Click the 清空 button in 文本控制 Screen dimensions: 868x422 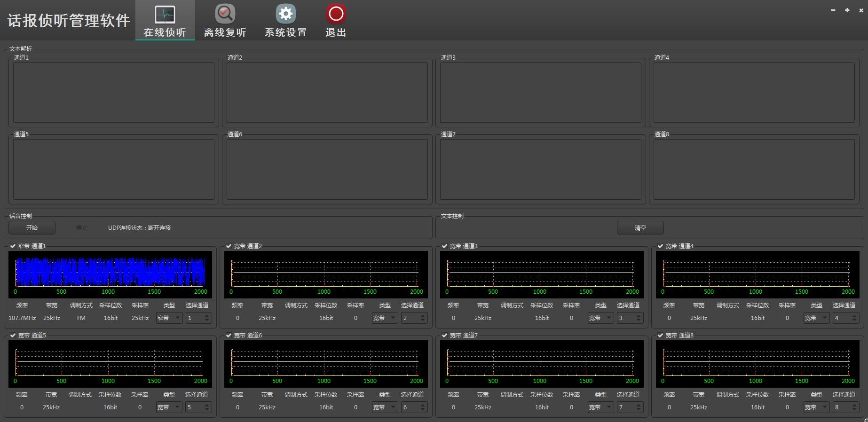pyautogui.click(x=640, y=228)
